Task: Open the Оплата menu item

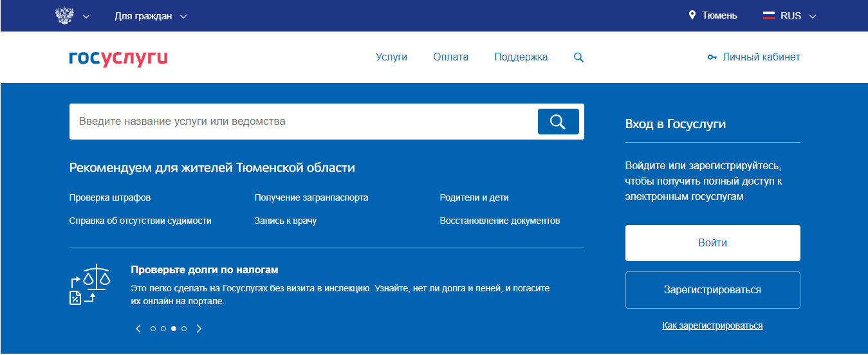Action: (450, 57)
